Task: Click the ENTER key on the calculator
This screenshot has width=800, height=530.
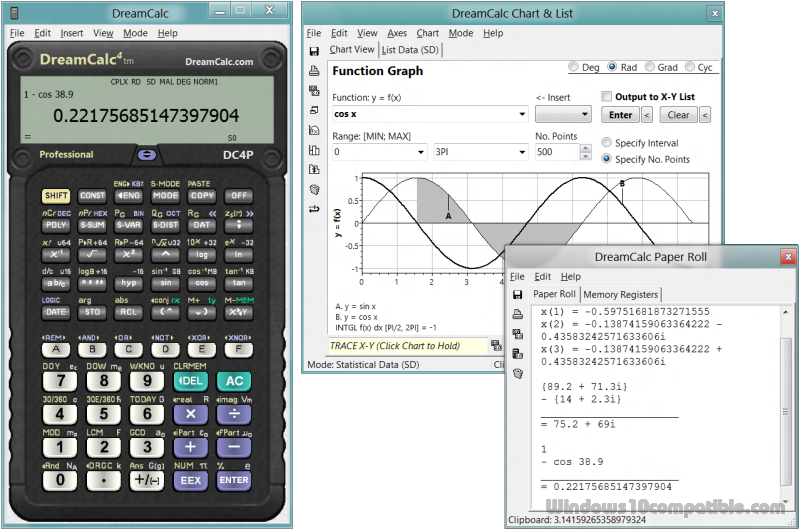Action: coord(234,480)
